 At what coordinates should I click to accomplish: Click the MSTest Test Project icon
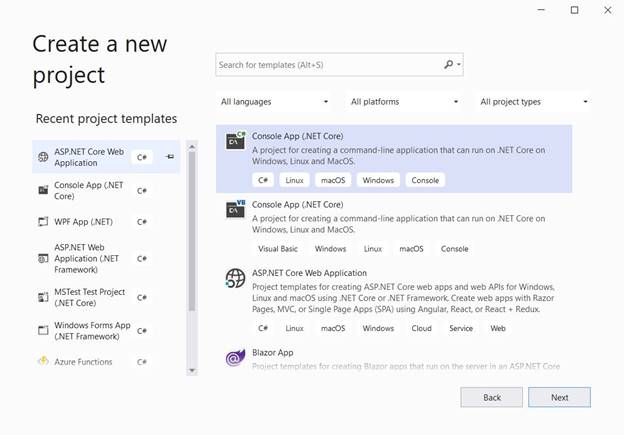43,297
